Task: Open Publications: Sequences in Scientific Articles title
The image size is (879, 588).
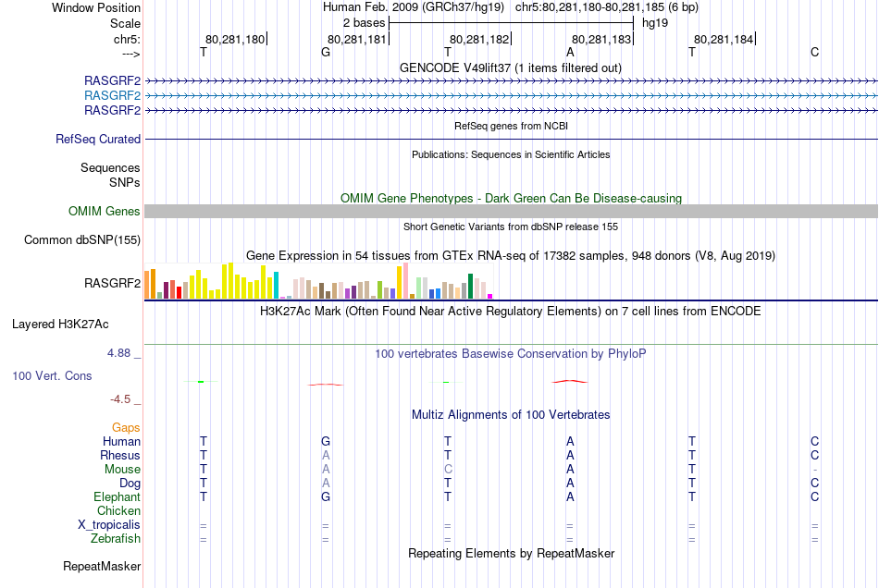Action: (511, 154)
